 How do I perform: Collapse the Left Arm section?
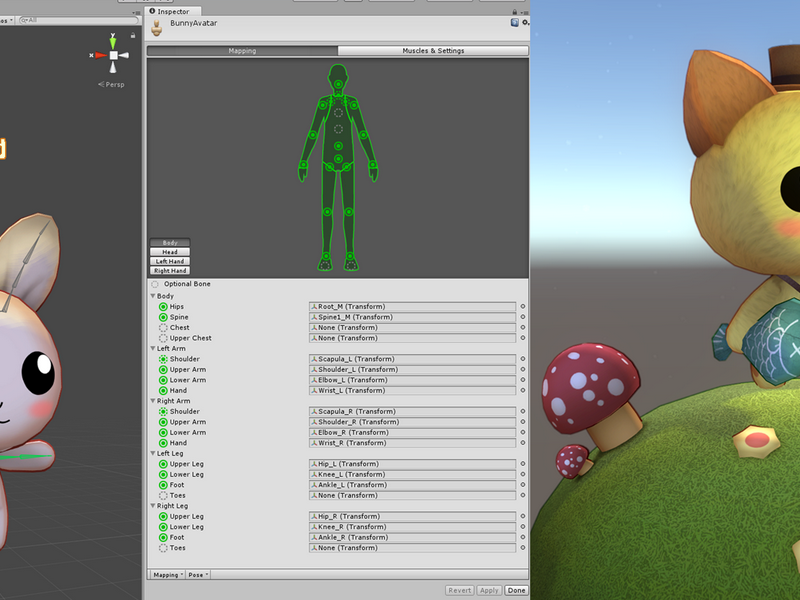[153, 348]
